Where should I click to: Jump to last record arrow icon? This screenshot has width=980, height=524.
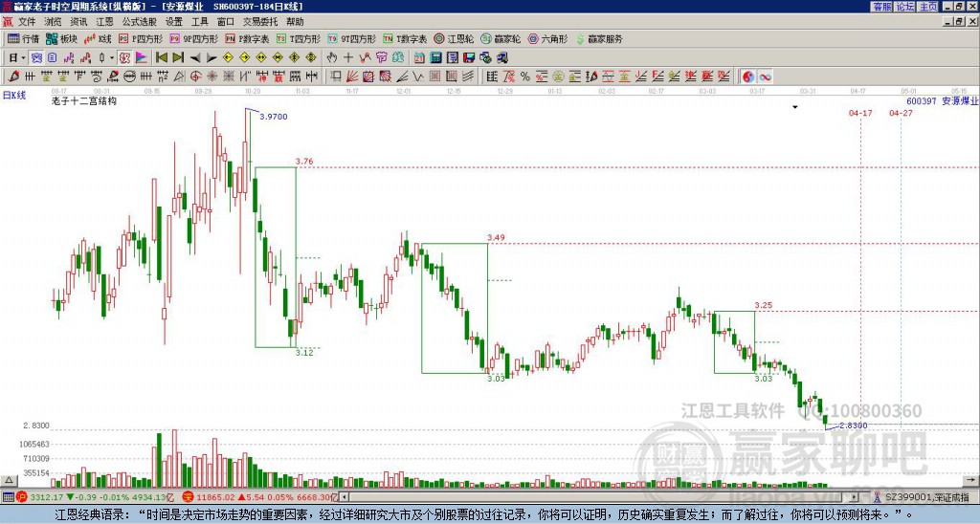[x=178, y=57]
